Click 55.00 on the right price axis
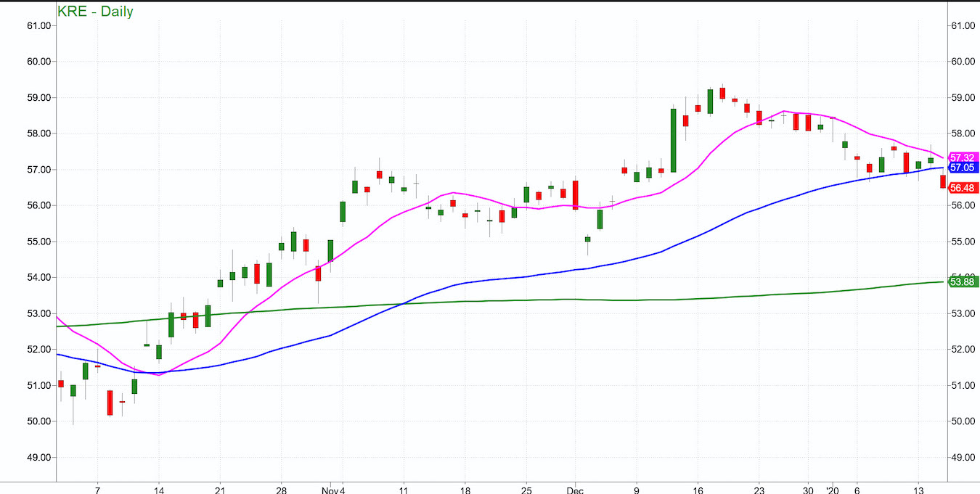This screenshot has width=980, height=494. click(963, 242)
